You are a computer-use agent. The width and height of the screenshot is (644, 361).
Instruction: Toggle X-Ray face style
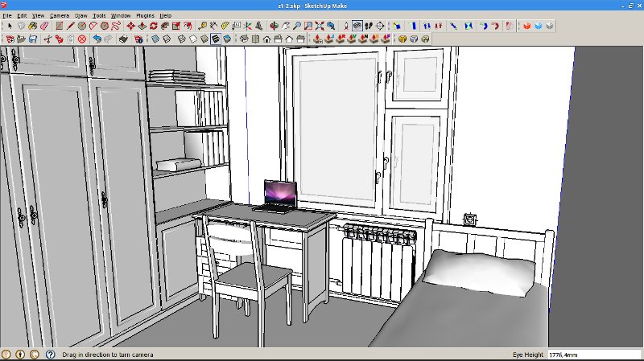tap(155, 39)
